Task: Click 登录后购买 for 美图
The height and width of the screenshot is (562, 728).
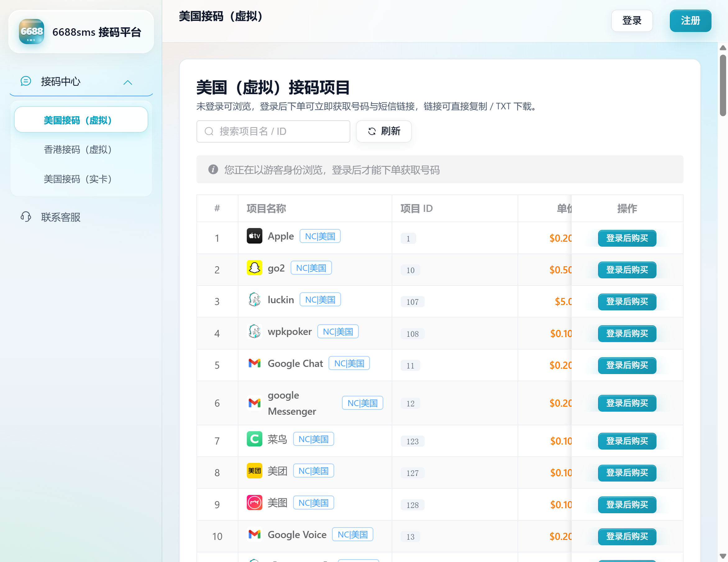Action: coord(627,505)
